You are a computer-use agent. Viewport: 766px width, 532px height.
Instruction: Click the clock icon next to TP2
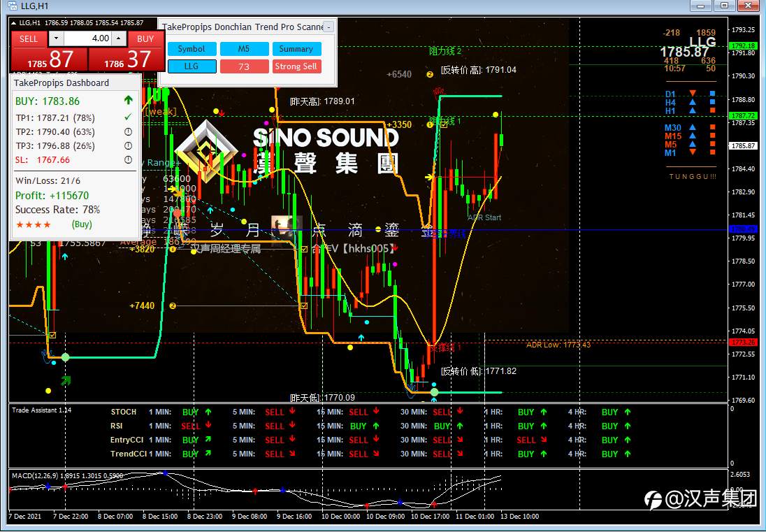[128, 131]
